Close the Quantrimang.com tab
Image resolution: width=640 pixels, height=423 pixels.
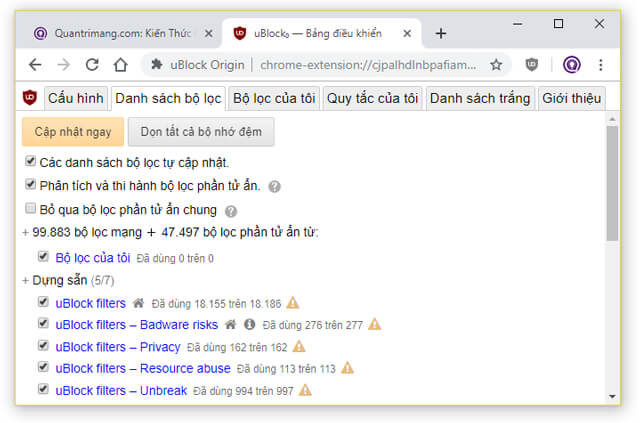(208, 33)
